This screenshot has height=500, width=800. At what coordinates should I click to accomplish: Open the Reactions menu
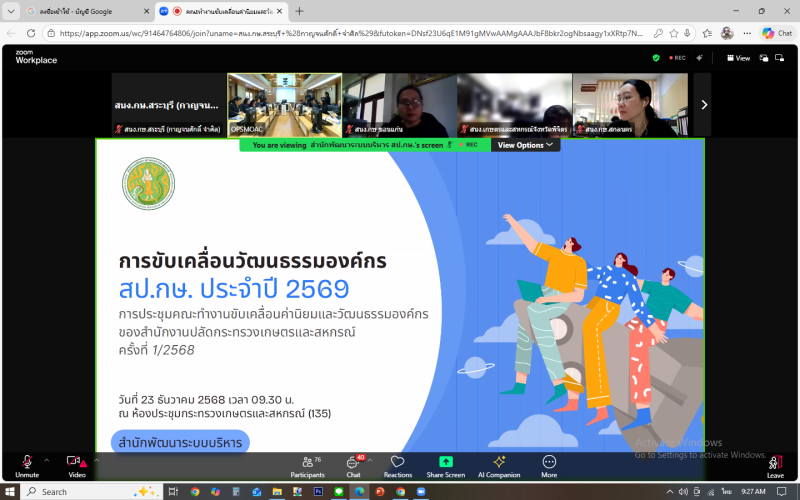(x=397, y=465)
